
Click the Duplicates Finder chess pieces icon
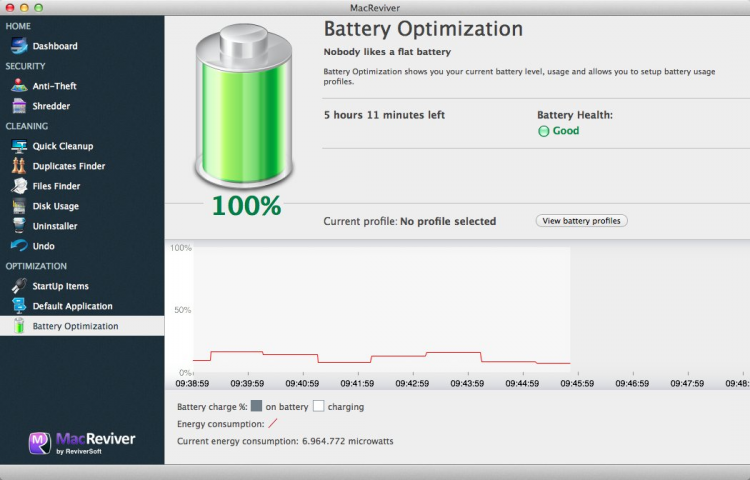[x=19, y=166]
